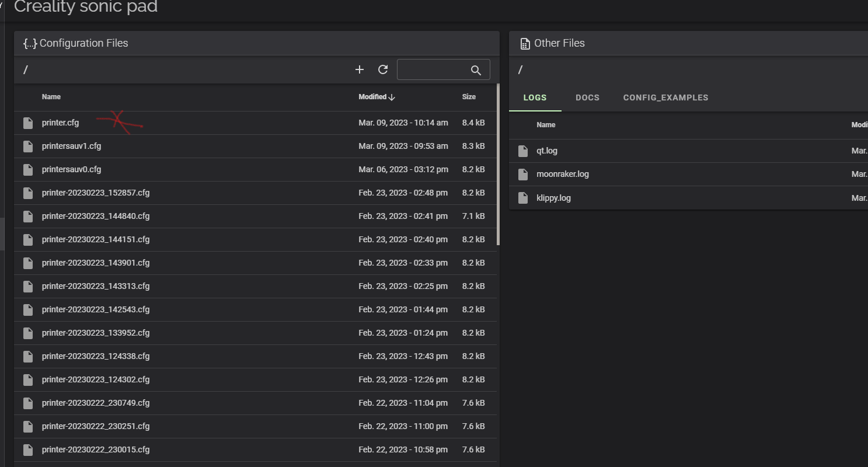This screenshot has width=868, height=467.
Task: Switch to the DOCS tab
Action: (x=587, y=97)
